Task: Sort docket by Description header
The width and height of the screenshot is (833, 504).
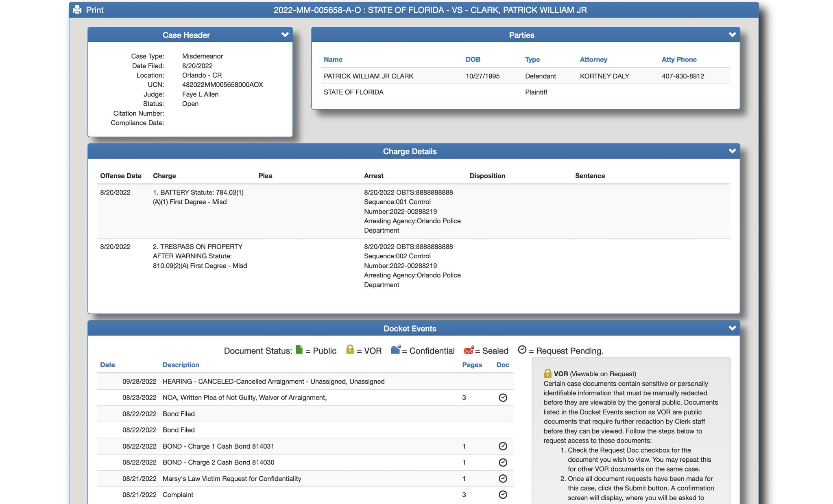Action: (x=181, y=365)
